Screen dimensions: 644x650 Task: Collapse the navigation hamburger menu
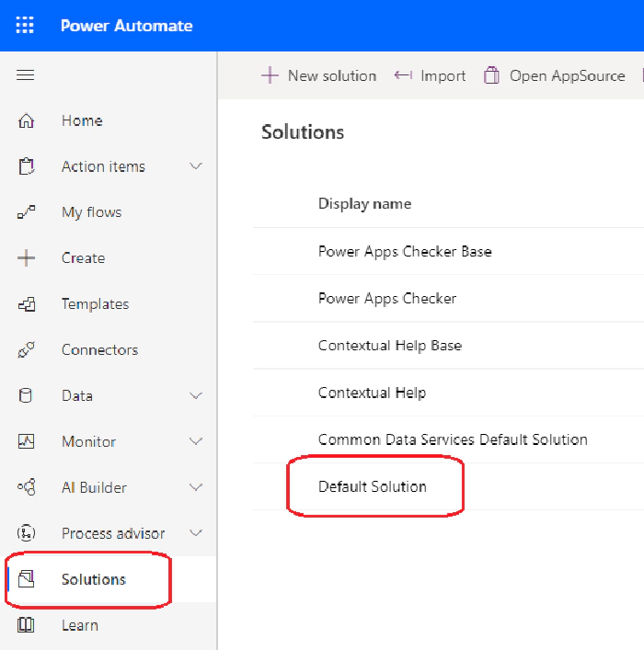(x=26, y=75)
